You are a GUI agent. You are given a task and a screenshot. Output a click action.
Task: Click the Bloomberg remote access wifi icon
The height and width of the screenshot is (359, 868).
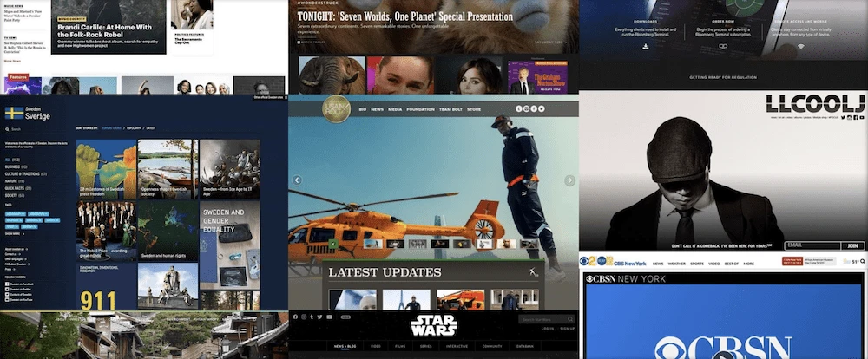click(x=800, y=47)
